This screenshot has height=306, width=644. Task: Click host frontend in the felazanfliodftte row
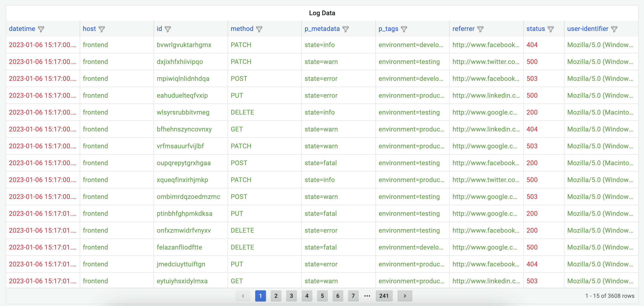pos(95,247)
